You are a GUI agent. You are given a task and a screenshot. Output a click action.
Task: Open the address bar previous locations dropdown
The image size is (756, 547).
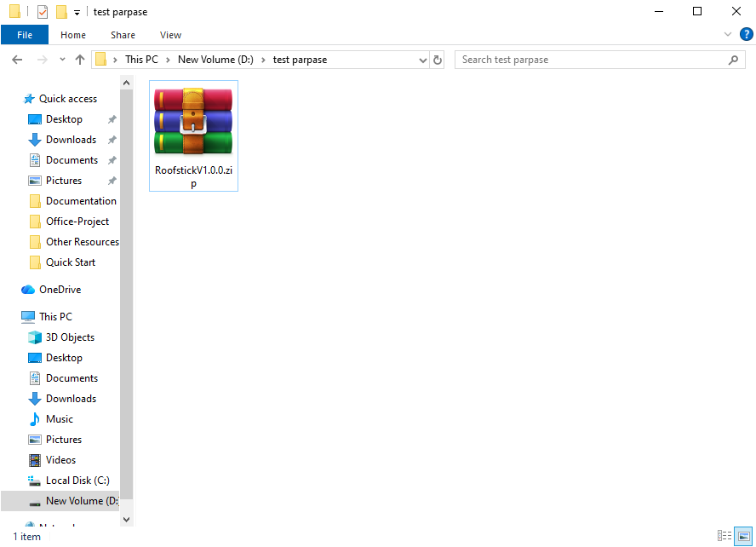coord(423,60)
